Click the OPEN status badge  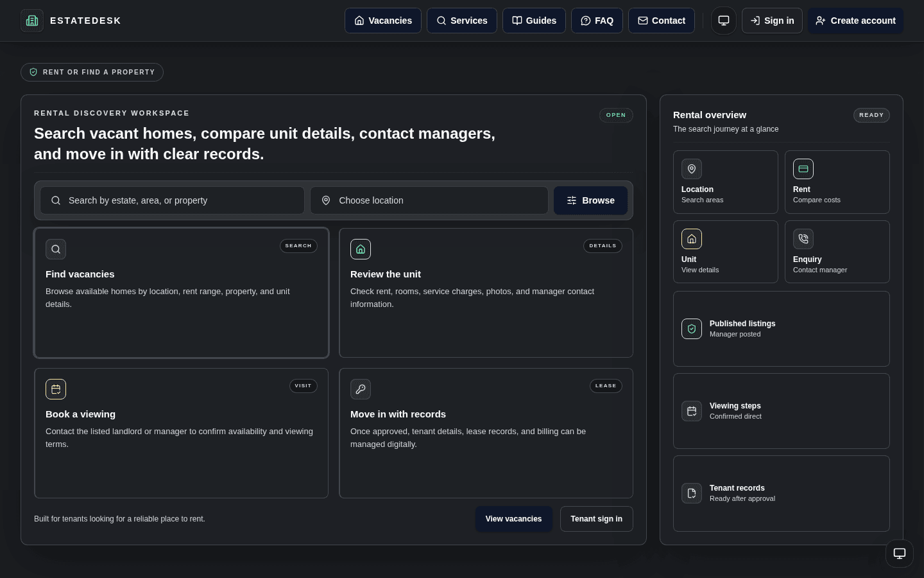click(x=616, y=115)
